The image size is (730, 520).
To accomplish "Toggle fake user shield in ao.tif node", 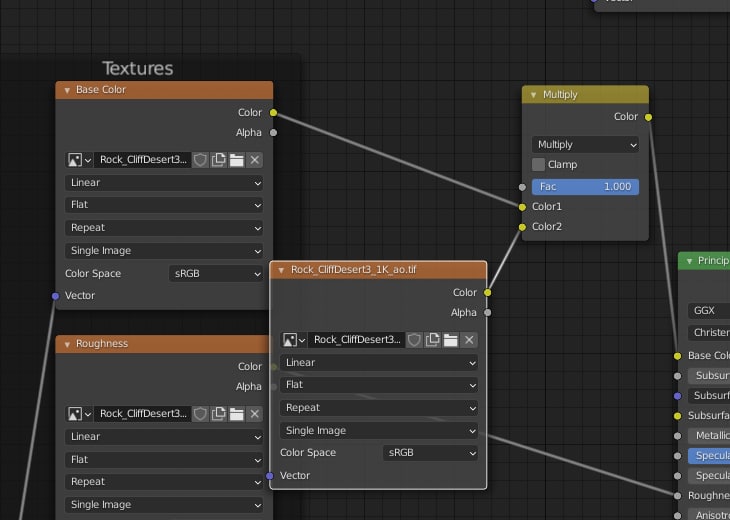I will (414, 340).
